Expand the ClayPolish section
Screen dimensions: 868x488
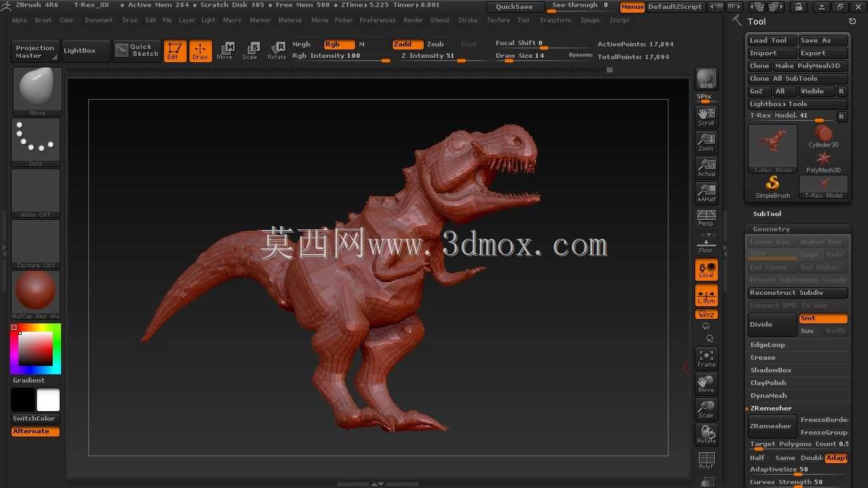(x=768, y=383)
